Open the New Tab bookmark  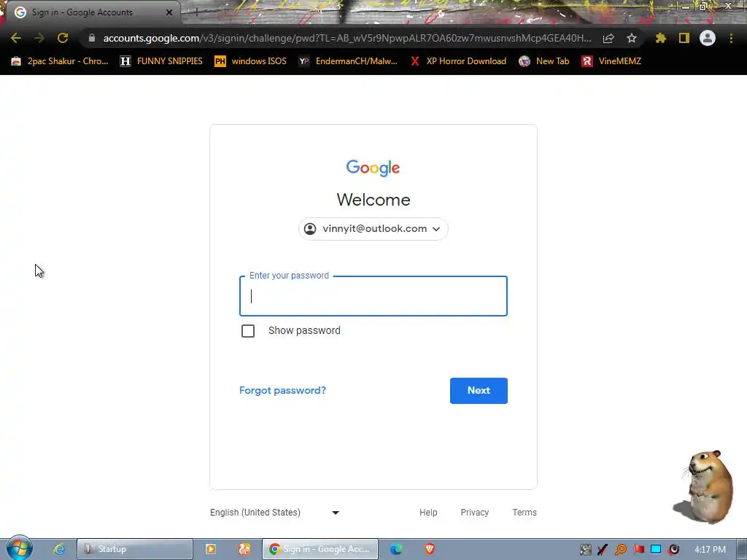[544, 61]
